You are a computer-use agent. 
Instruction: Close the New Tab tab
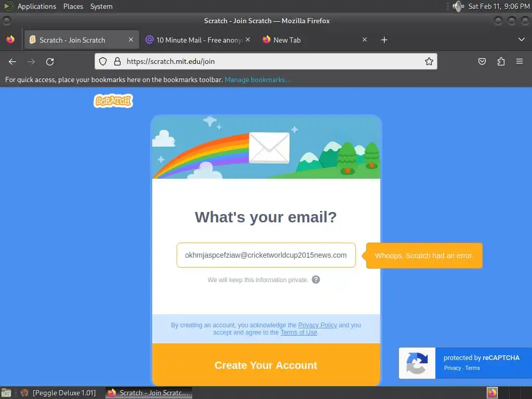[365, 39]
